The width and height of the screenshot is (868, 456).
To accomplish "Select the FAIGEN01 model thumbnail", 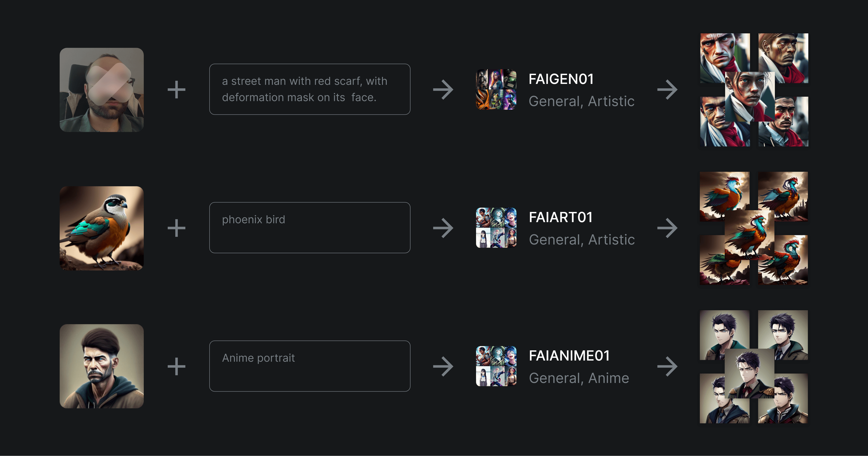I will point(496,89).
